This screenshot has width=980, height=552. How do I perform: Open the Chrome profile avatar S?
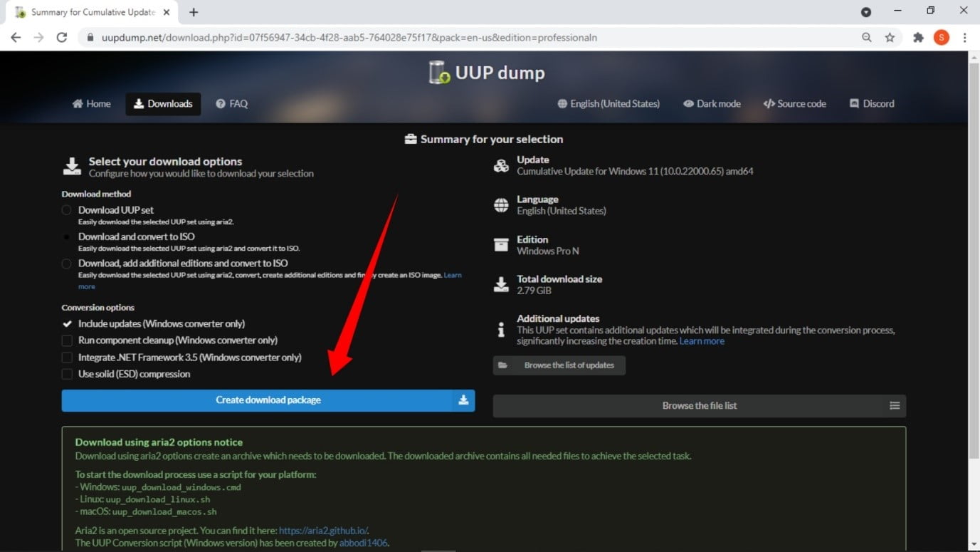tap(941, 38)
